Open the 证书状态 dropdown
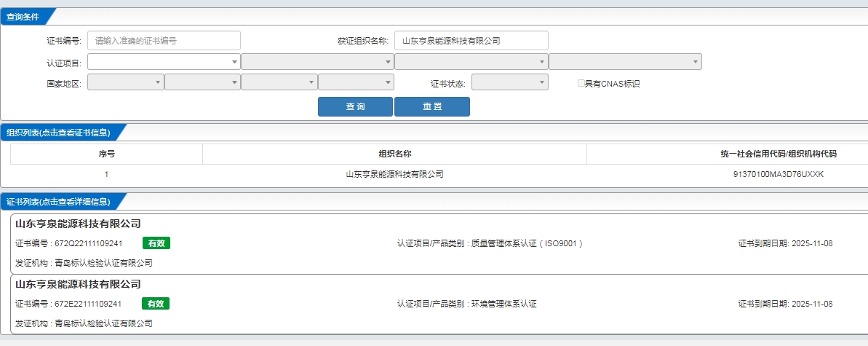The height and width of the screenshot is (346, 868). point(510,82)
